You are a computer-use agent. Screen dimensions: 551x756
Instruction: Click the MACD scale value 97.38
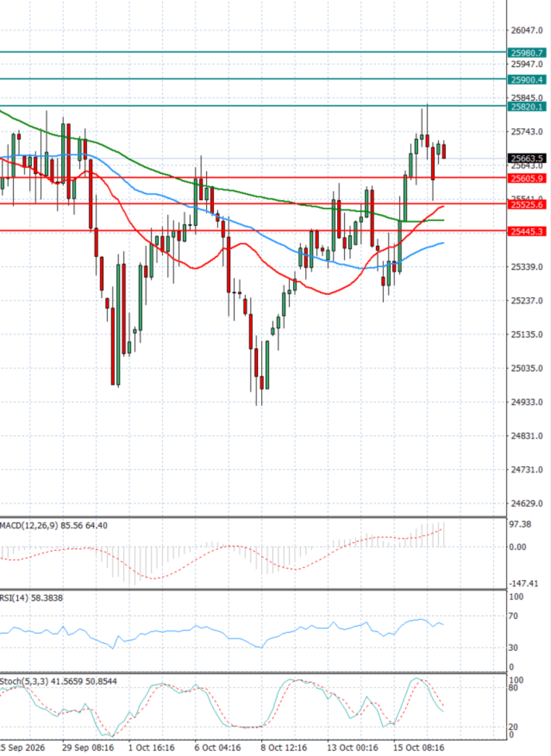pos(520,525)
